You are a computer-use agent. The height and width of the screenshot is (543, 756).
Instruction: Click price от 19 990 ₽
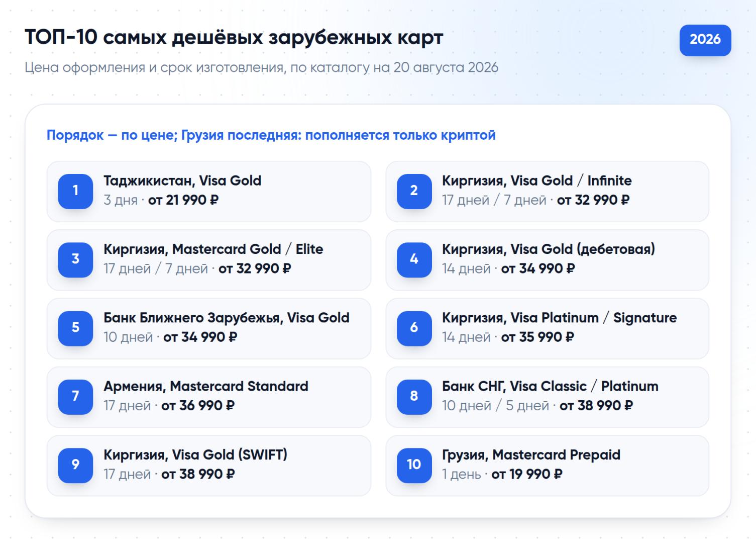point(527,474)
